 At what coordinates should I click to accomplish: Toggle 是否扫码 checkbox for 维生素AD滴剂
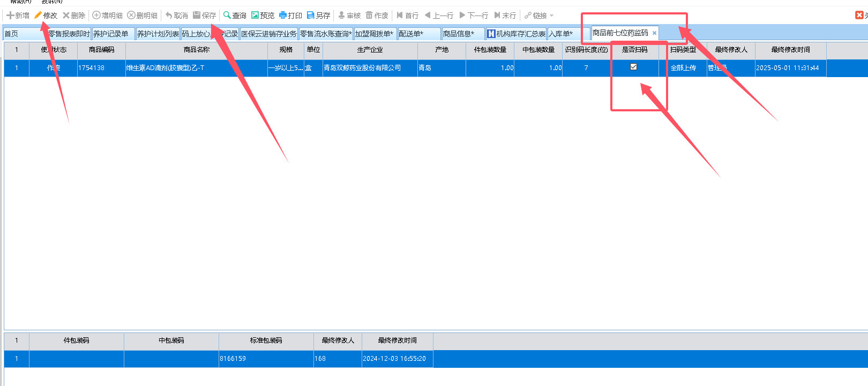[x=633, y=67]
